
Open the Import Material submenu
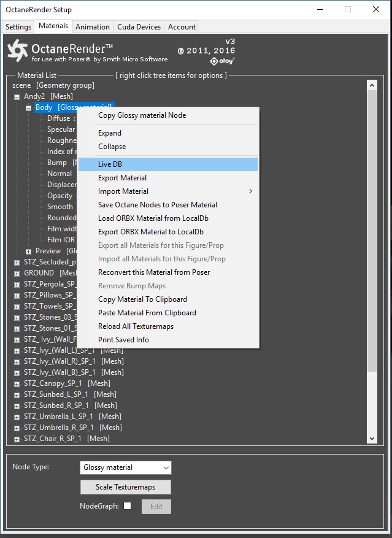pyautogui.click(x=168, y=191)
